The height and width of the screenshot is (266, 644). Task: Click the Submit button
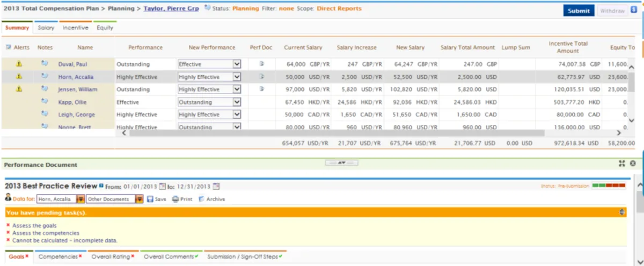pos(578,11)
